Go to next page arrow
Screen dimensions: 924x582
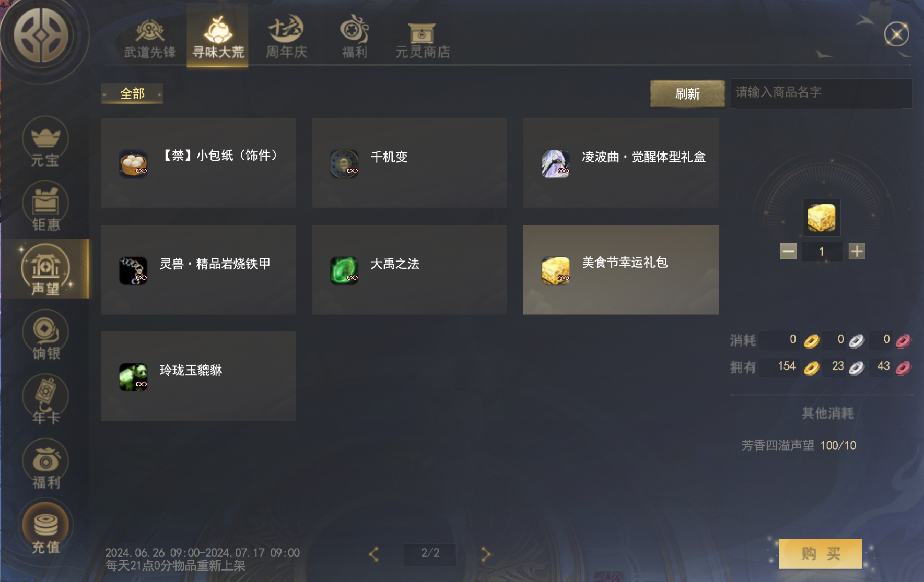point(486,554)
